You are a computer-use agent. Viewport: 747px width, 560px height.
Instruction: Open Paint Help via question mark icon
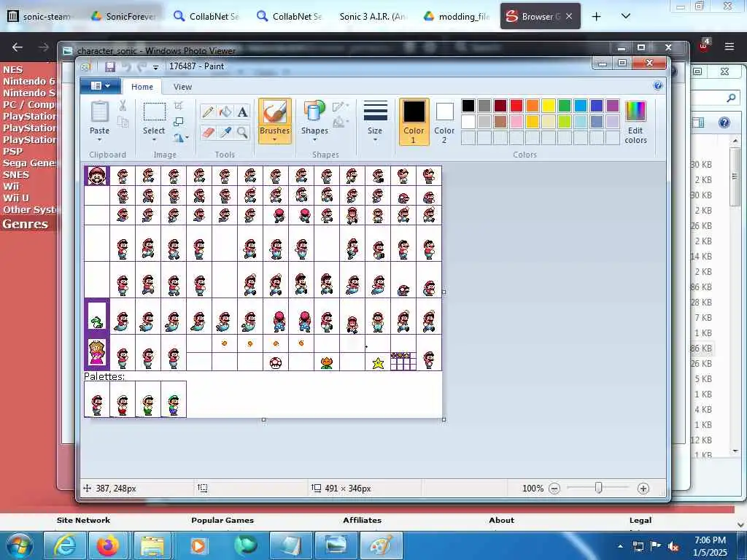[x=658, y=86]
